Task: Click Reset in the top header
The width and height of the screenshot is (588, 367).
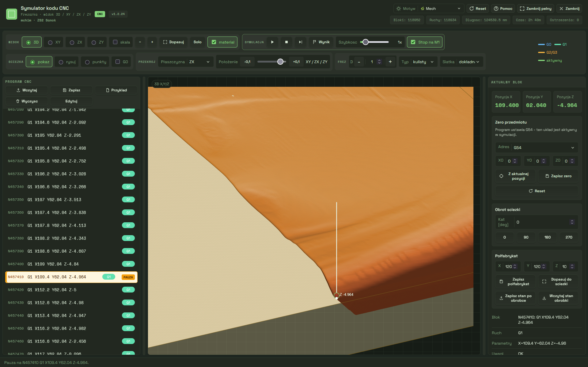Action: click(478, 9)
